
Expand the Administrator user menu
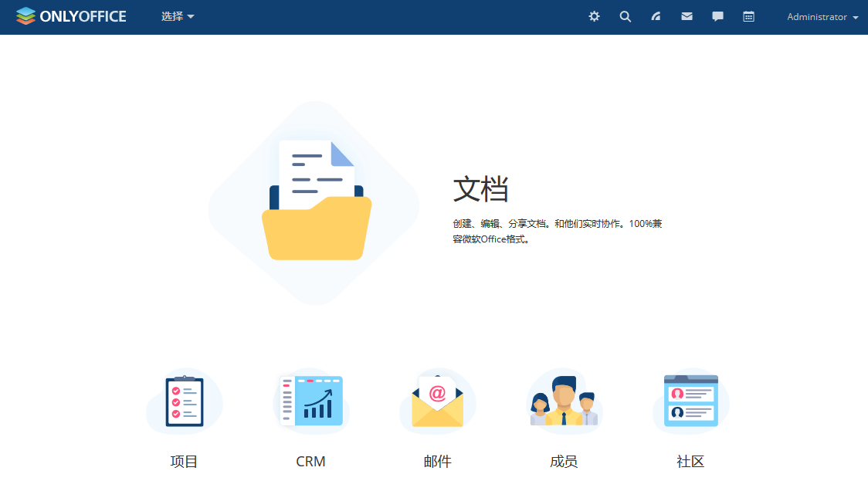tap(822, 17)
